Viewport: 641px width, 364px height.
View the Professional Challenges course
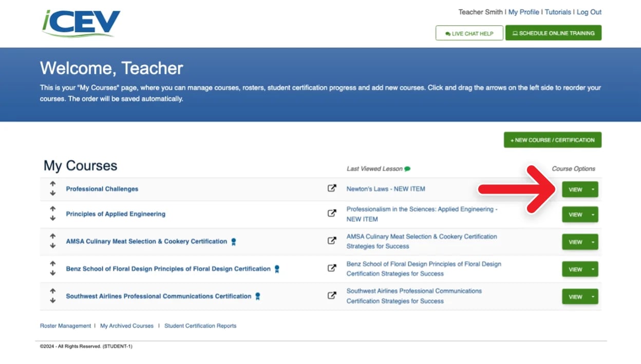pos(575,189)
